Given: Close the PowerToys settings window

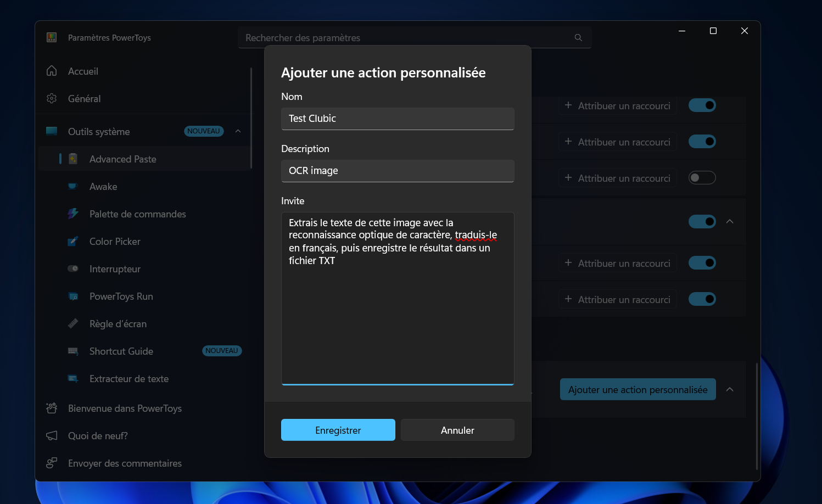Looking at the screenshot, I should click(x=745, y=31).
